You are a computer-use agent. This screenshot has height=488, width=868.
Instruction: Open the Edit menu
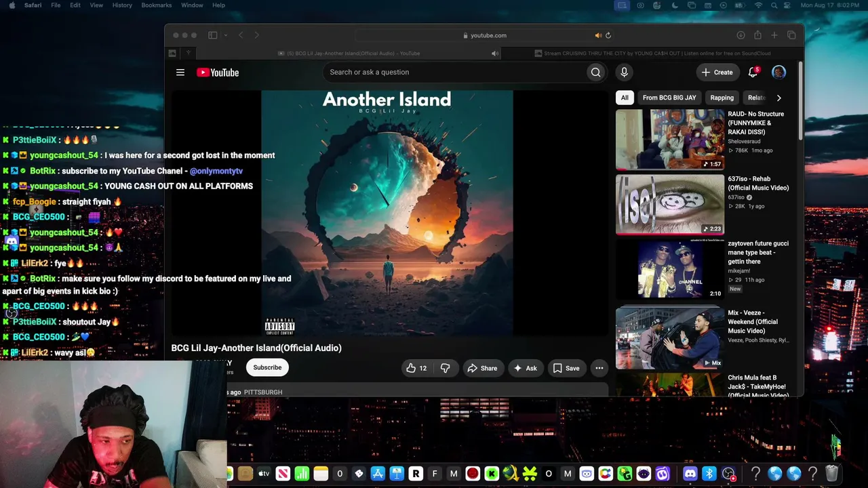pyautogui.click(x=75, y=5)
